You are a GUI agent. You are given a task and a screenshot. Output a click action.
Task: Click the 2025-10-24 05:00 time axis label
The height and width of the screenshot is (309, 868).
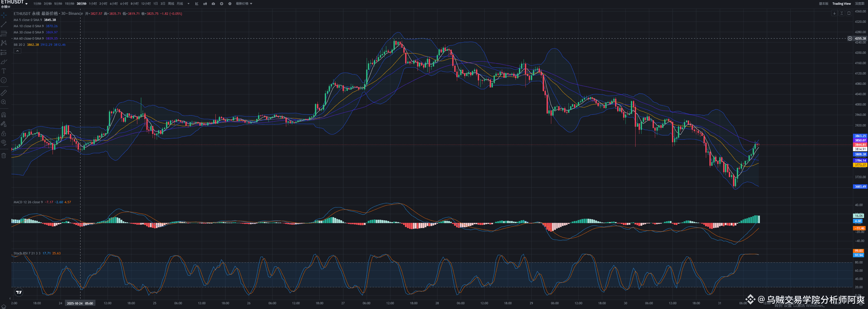point(80,303)
